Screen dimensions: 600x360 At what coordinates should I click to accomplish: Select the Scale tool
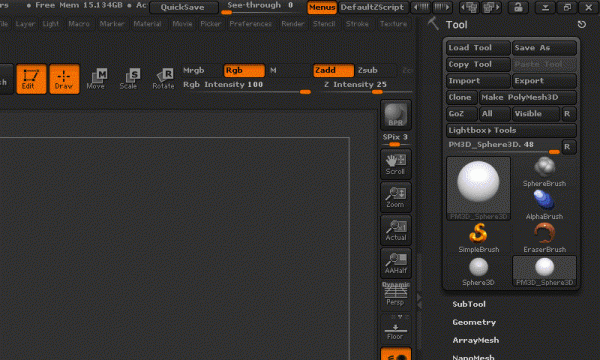click(129, 79)
